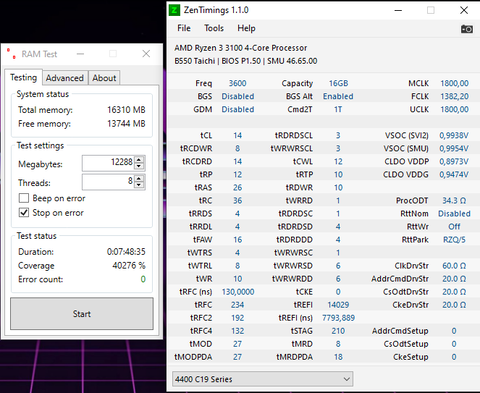Decrease Megabytes using the down spinner arrow
This screenshot has width=480, height=393.
coord(139,166)
